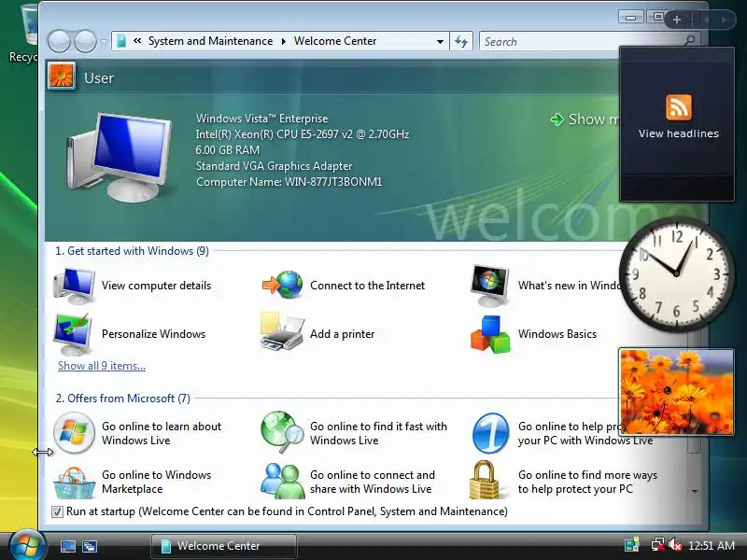This screenshot has width=747, height=560.
Task: Click the scroll down arrow in the Welcome Center
Action: (x=695, y=492)
